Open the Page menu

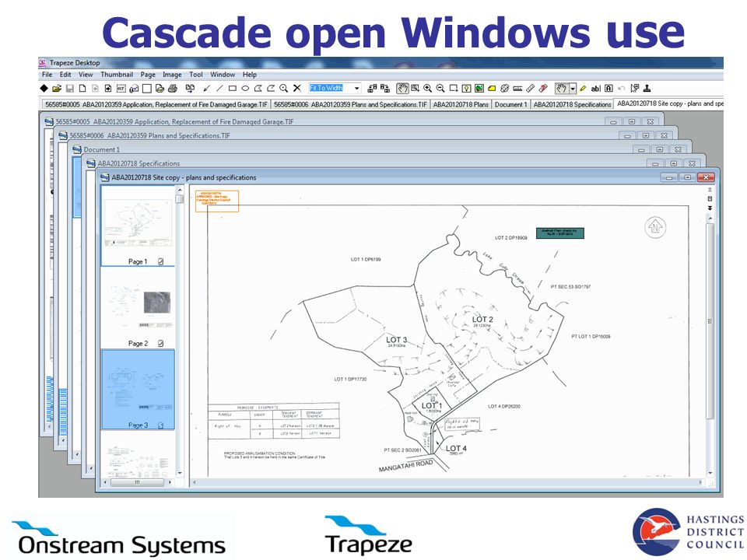coord(148,75)
